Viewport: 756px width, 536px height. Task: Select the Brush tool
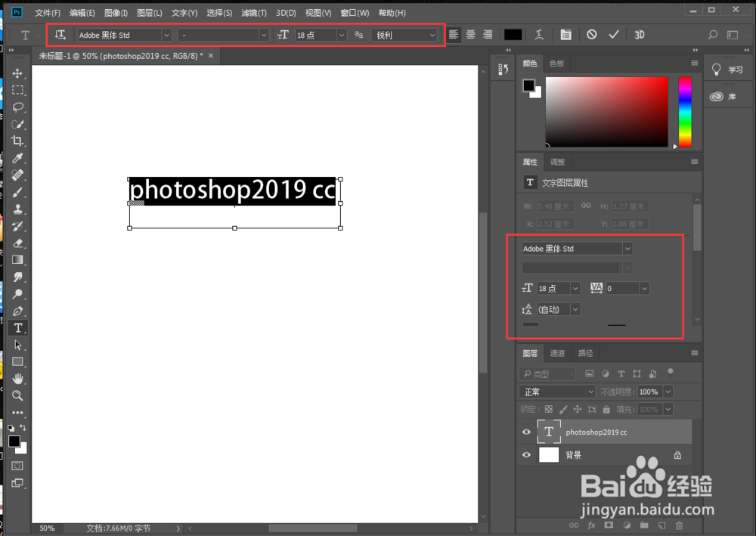point(17,192)
